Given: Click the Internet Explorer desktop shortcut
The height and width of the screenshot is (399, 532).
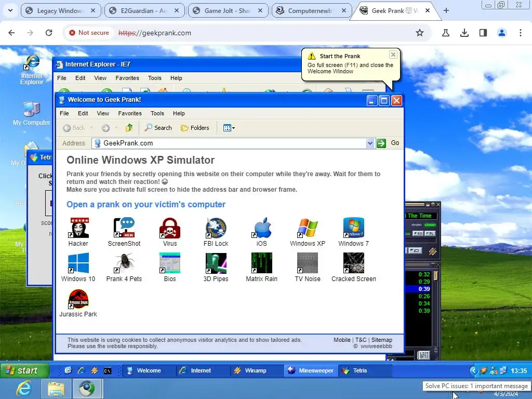Looking at the screenshot, I should [32, 70].
